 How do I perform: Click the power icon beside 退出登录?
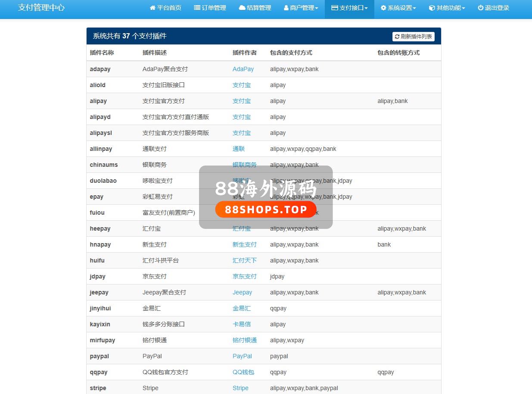point(481,8)
